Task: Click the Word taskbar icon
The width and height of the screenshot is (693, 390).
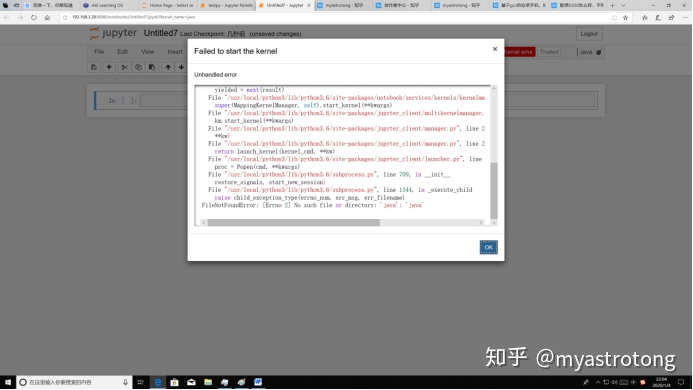Action: pos(258,382)
